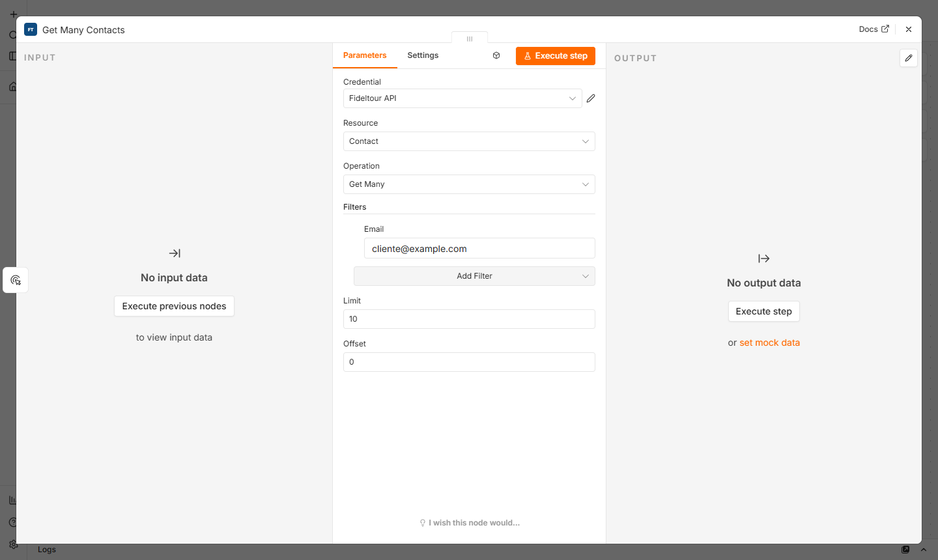Click the No input data arrow icon
The width and height of the screenshot is (938, 560).
tap(175, 253)
